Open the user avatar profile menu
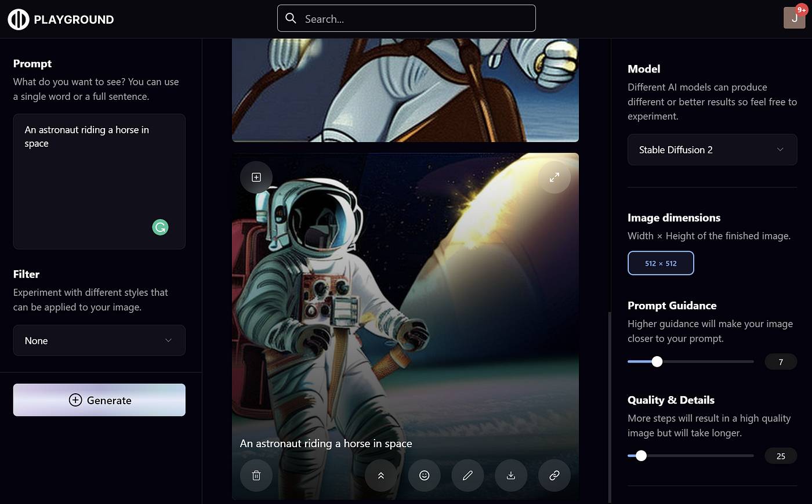This screenshot has height=504, width=812. pos(794,18)
